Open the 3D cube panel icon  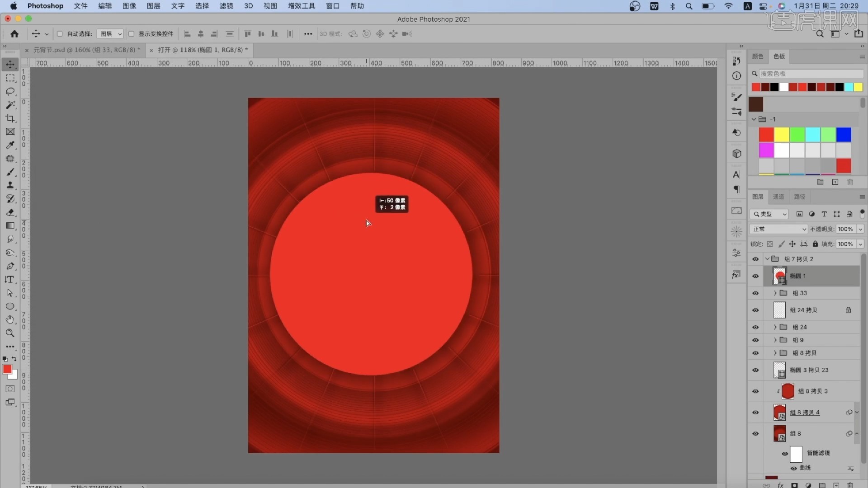click(x=736, y=154)
